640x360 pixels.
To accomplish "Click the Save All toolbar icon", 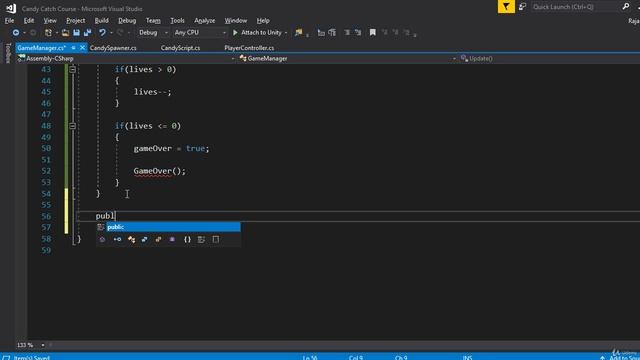I will 87,33.
